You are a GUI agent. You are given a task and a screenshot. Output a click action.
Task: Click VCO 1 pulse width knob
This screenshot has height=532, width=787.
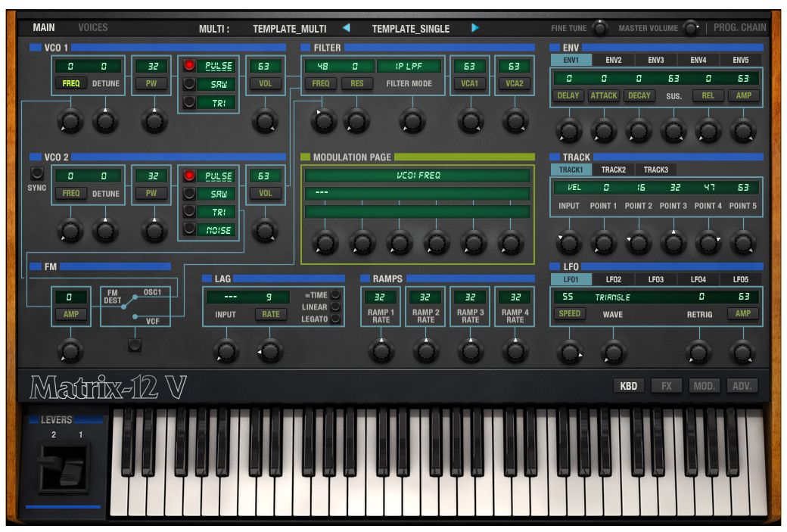pos(154,121)
